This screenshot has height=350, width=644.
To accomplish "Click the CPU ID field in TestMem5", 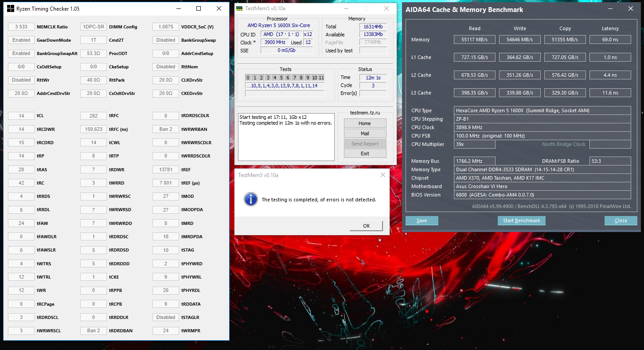I will [x=281, y=34].
